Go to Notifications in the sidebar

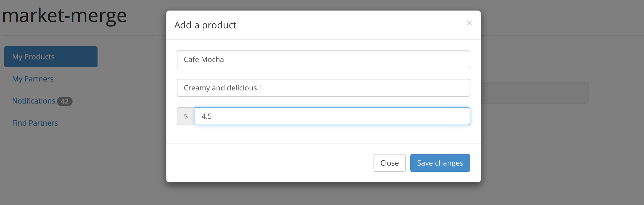[x=34, y=101]
